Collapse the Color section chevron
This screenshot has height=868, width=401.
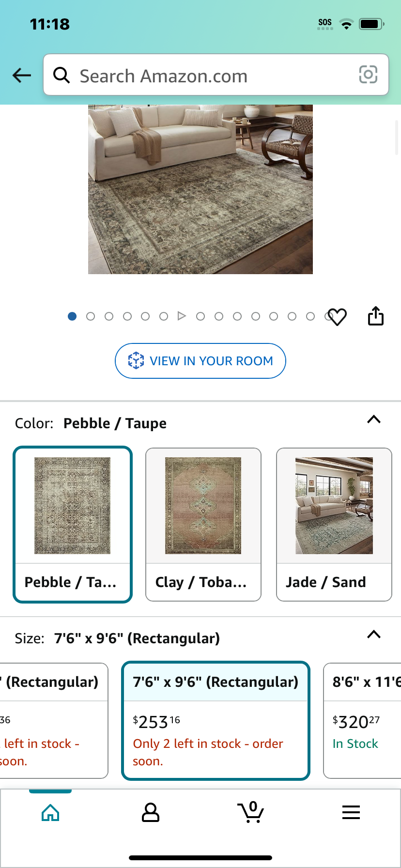(x=374, y=419)
